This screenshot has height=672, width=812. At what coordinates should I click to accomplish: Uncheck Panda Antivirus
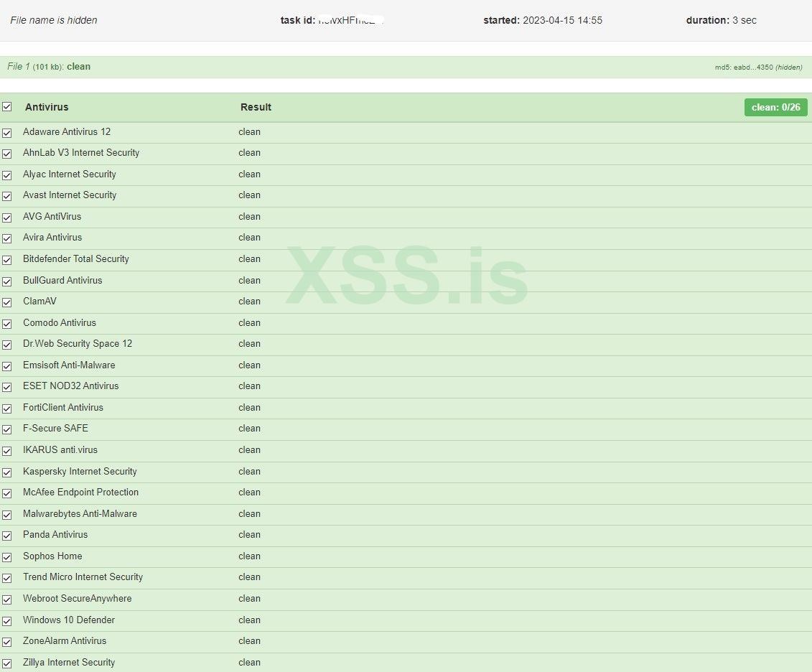click(x=7, y=536)
